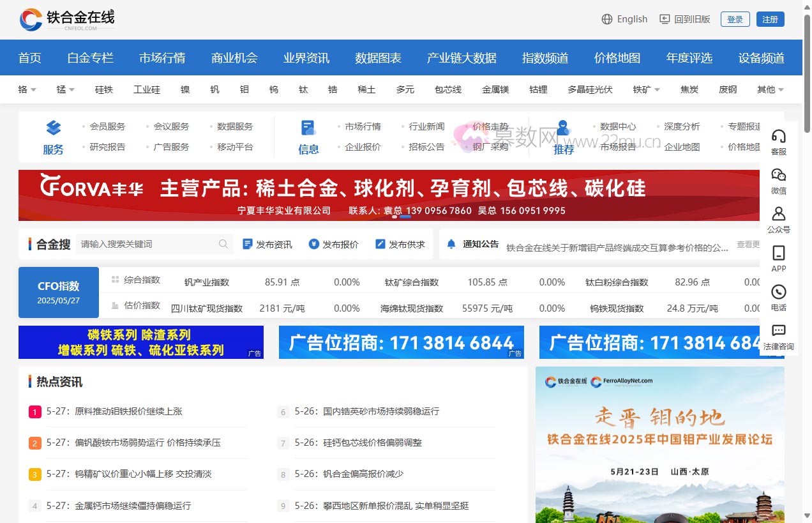Open the 微信 WeChat contact icon
Viewport: 812px width, 523px height.
778,181
